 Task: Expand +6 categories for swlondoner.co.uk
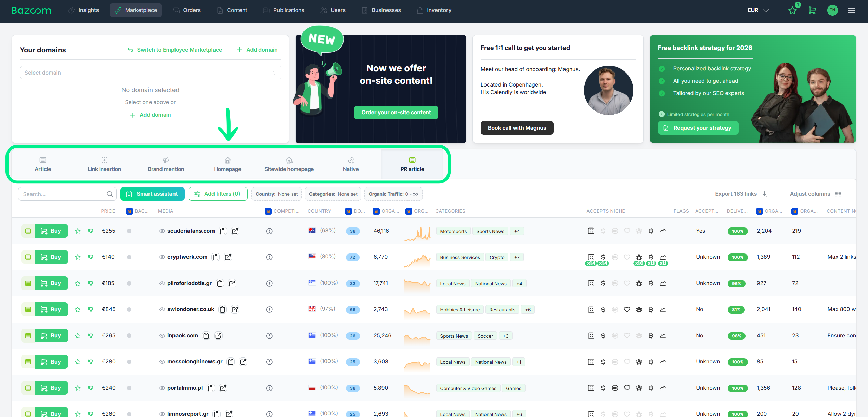click(x=528, y=310)
